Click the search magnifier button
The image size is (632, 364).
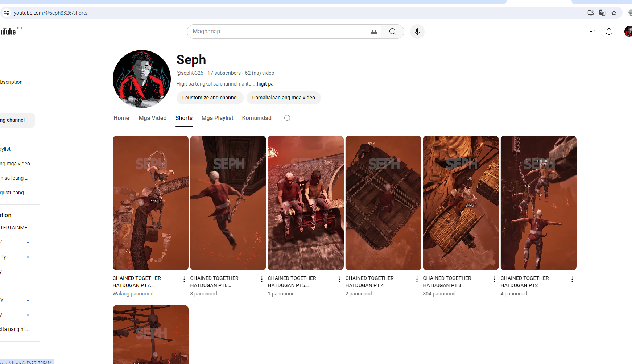[393, 32]
